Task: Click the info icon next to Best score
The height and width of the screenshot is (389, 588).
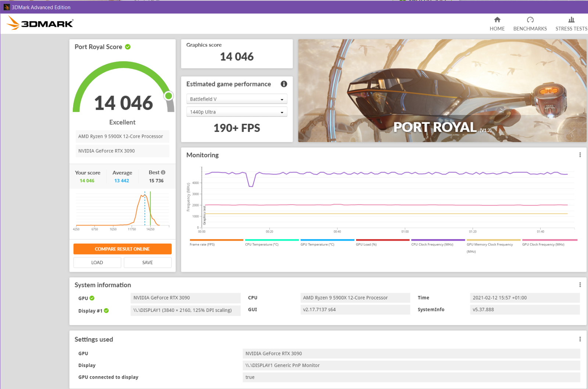Action: tap(163, 172)
